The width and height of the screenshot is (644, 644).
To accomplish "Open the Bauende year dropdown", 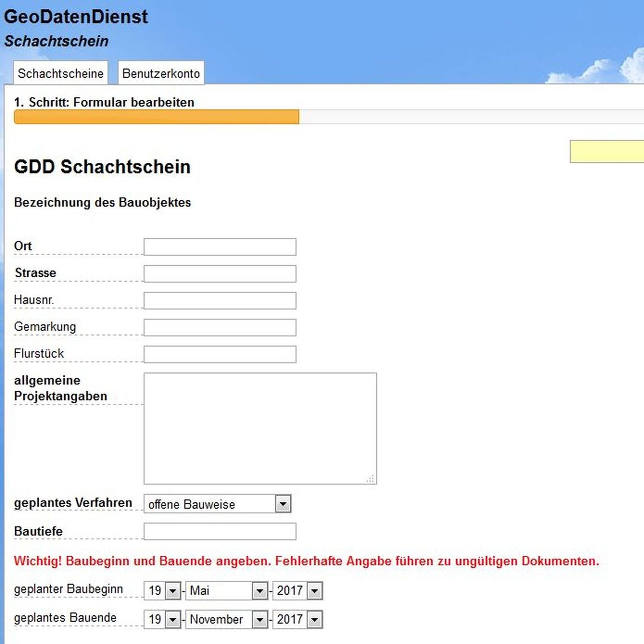I will (298, 619).
